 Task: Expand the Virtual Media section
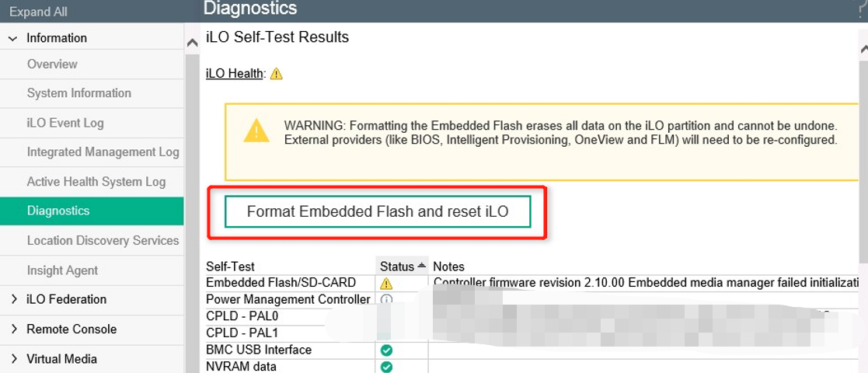(x=14, y=359)
